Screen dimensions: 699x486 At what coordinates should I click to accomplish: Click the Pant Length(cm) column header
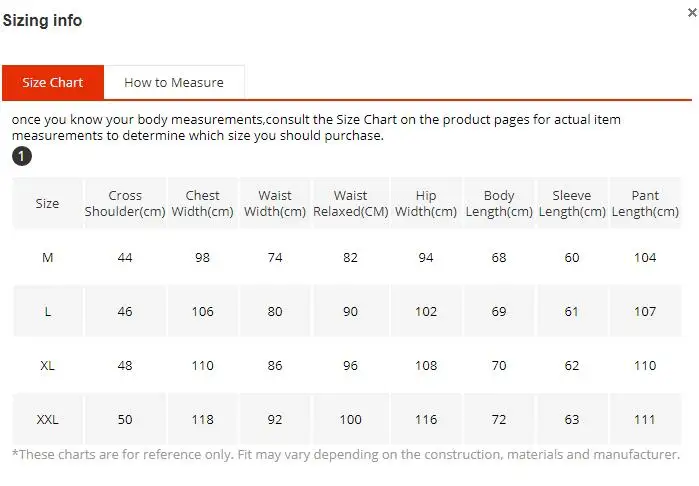[x=645, y=203]
